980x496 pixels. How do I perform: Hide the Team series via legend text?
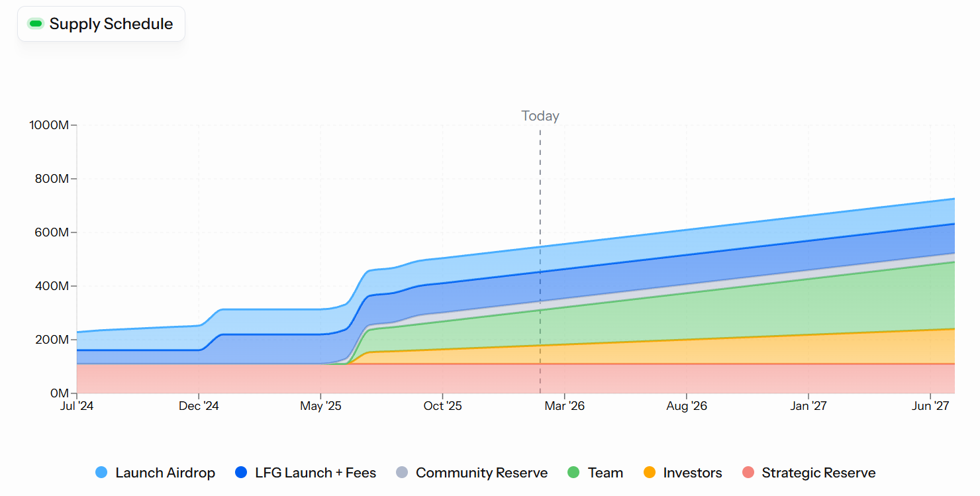point(605,473)
